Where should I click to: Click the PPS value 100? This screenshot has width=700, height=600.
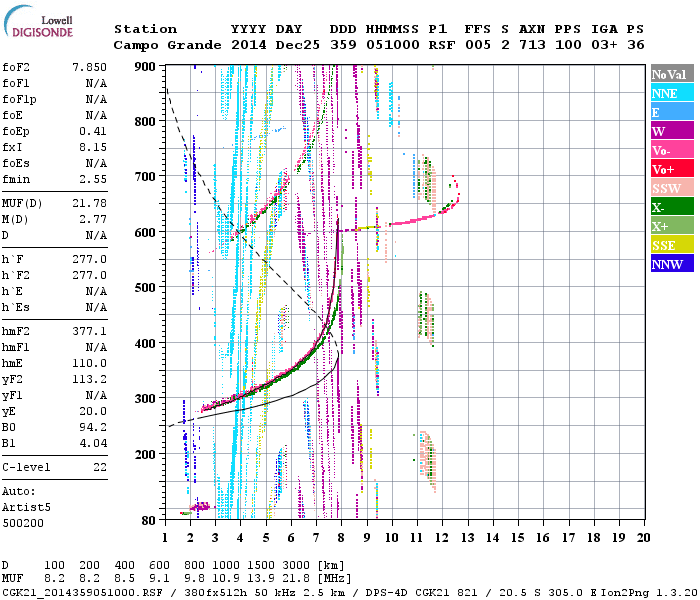click(568, 45)
